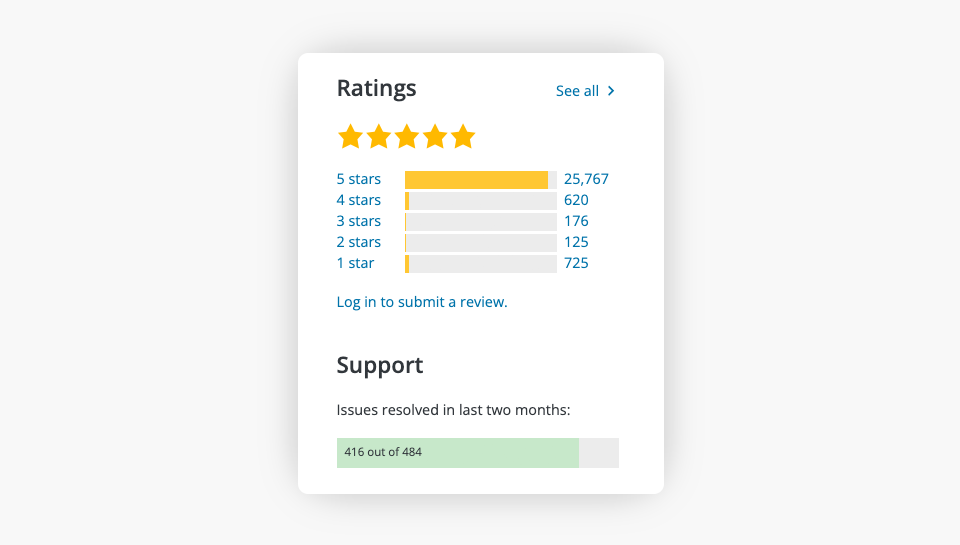Click the fifth rating star
The width and height of the screenshot is (960, 545).
pos(462,137)
